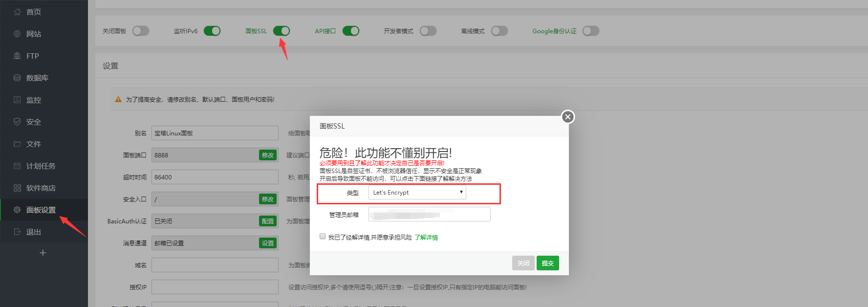868x307 pixels.
Task: Click the website globe icon
Action: [17, 34]
